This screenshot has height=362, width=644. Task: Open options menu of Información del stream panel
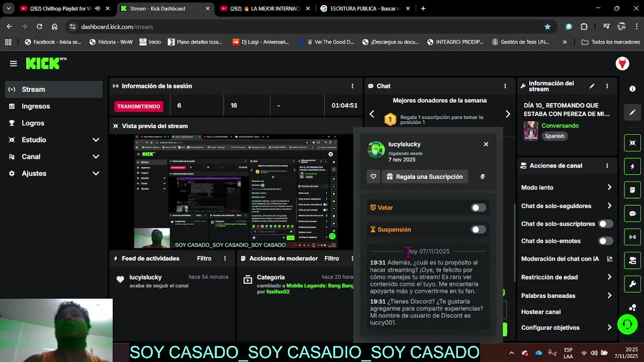coord(607,86)
